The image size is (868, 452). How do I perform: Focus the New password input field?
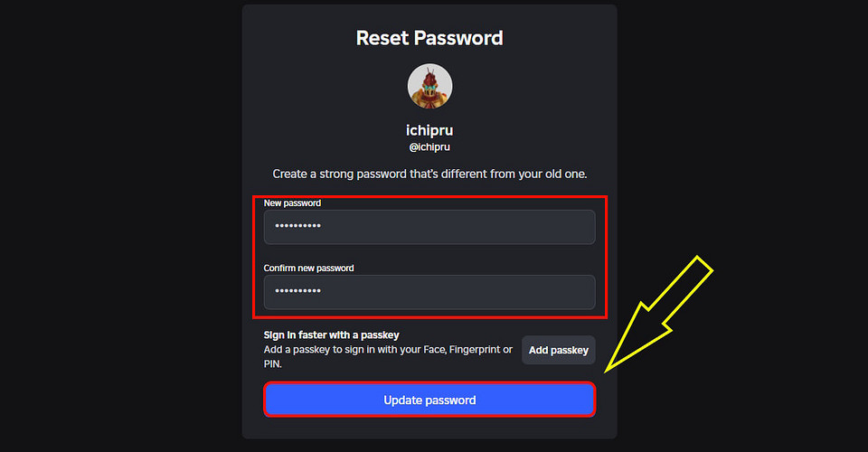(429, 227)
